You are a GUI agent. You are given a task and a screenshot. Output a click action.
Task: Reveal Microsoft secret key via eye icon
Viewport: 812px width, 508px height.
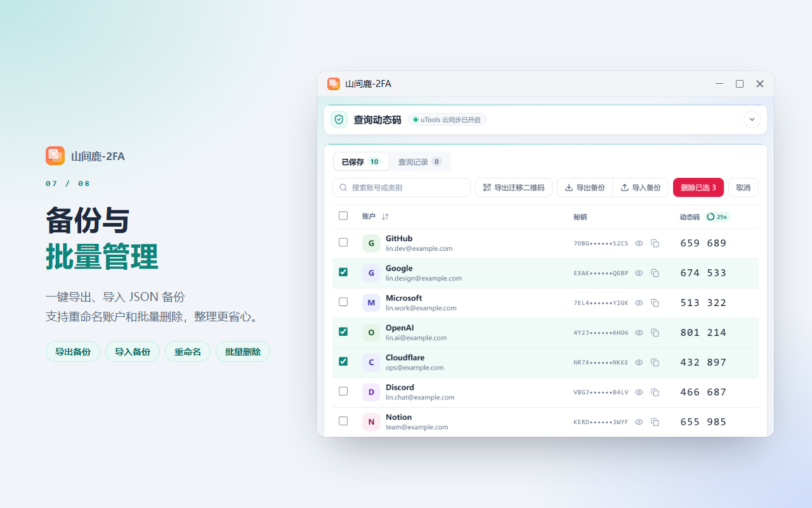click(x=639, y=303)
